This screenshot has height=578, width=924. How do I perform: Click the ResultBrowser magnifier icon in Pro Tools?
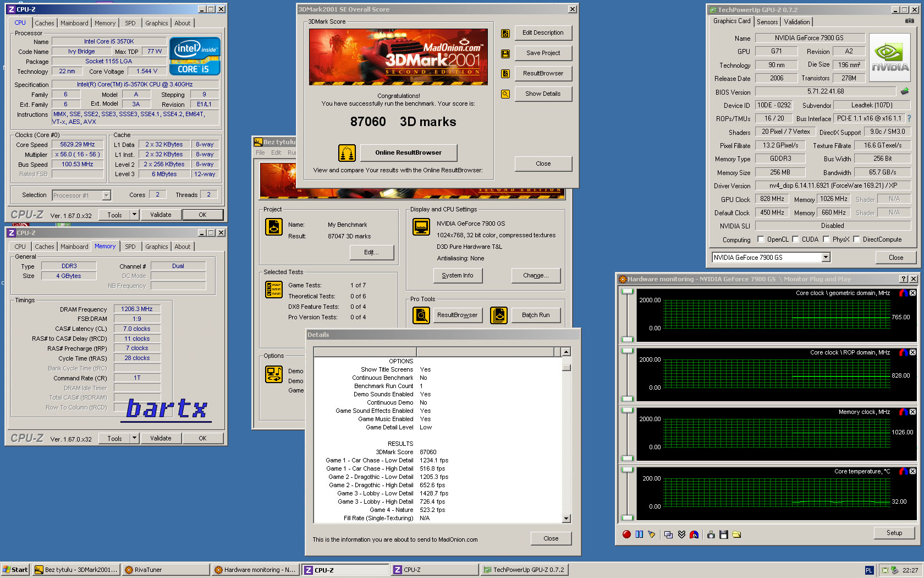pos(421,315)
